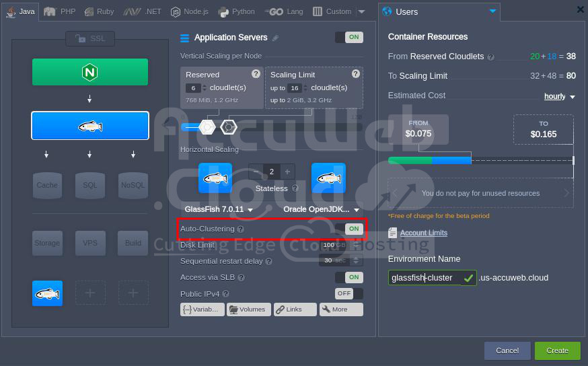Open the Account Limits link
The height and width of the screenshot is (366, 588).
[424, 233]
